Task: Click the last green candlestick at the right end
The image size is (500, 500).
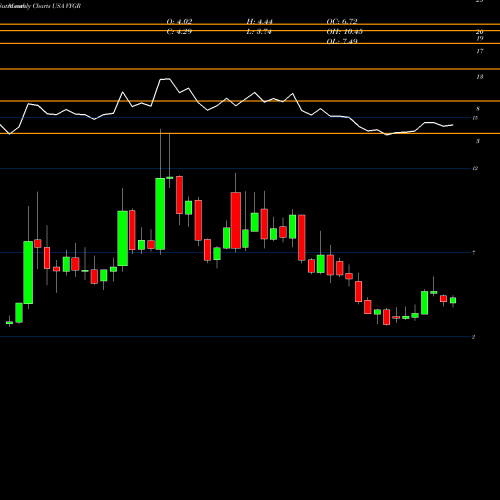Action: (x=453, y=300)
